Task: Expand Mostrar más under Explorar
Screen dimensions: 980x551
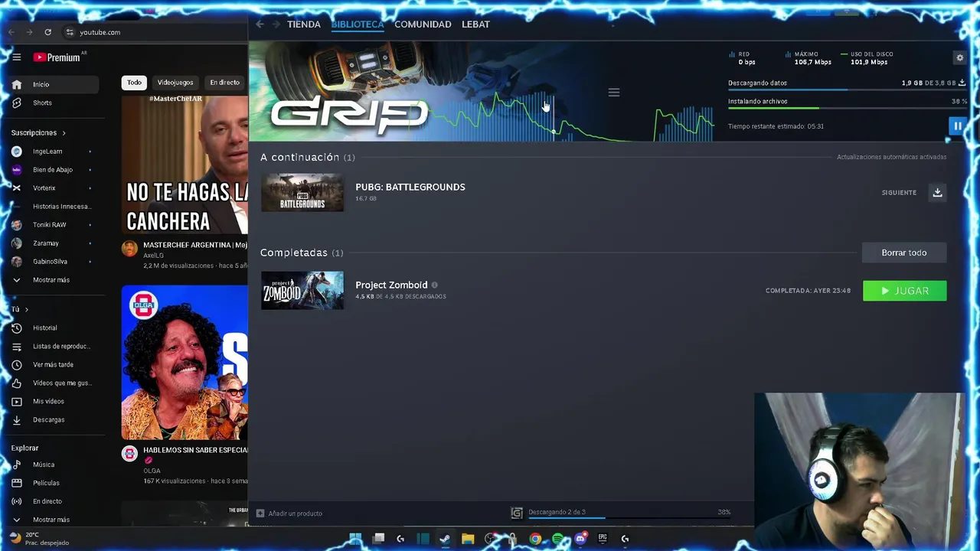Action: tap(54, 520)
